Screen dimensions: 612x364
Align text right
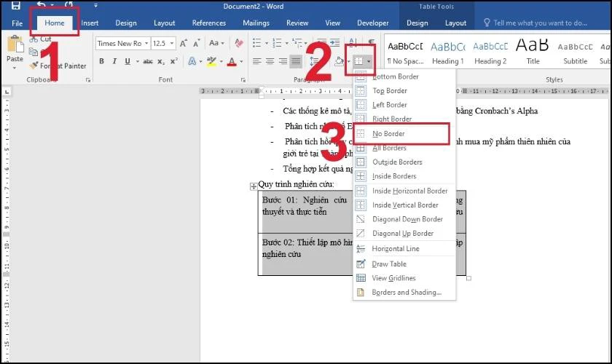click(x=283, y=61)
